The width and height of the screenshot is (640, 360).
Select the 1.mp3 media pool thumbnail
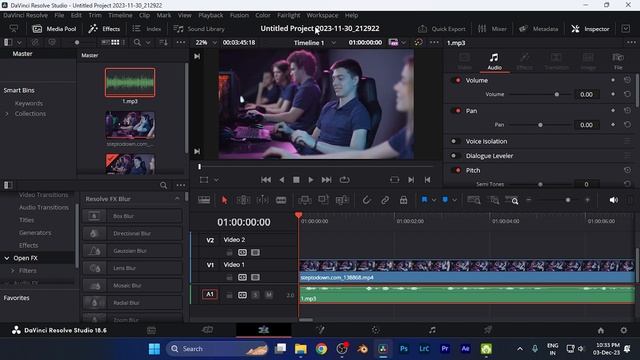tap(130, 82)
